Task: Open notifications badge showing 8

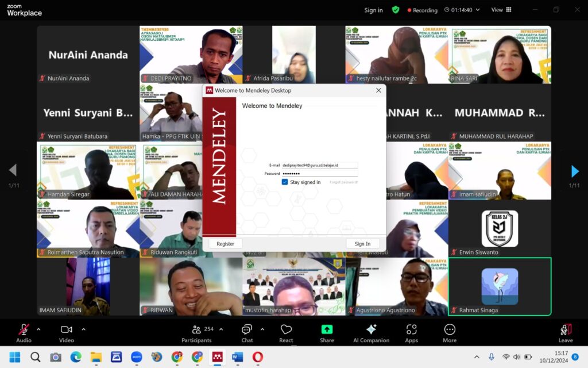Action: coord(575,356)
